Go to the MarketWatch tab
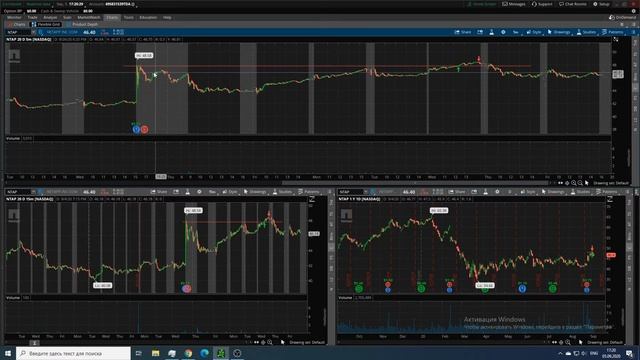The width and height of the screenshot is (640, 360). (x=89, y=18)
